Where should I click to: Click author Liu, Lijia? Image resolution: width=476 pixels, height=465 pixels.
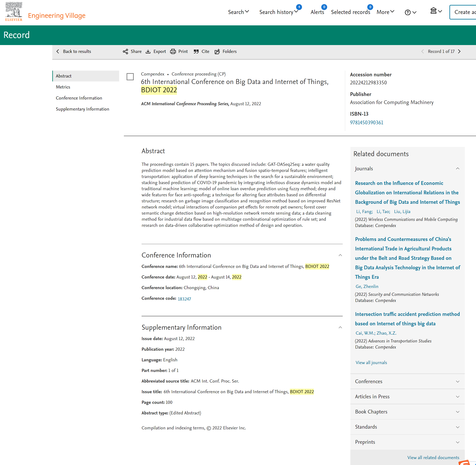402,211
